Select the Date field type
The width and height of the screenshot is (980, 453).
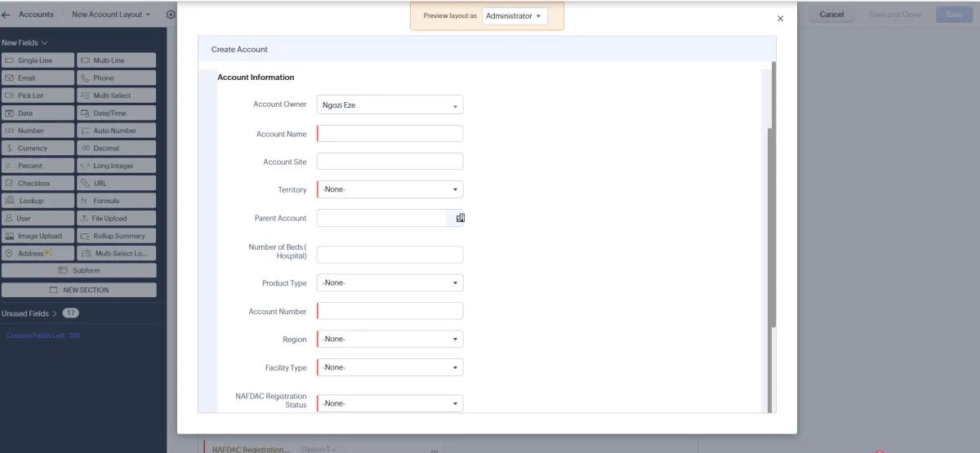pyautogui.click(x=38, y=113)
